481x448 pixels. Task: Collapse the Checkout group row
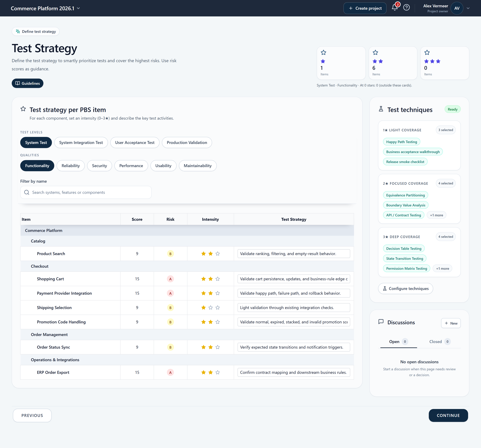(x=187, y=266)
